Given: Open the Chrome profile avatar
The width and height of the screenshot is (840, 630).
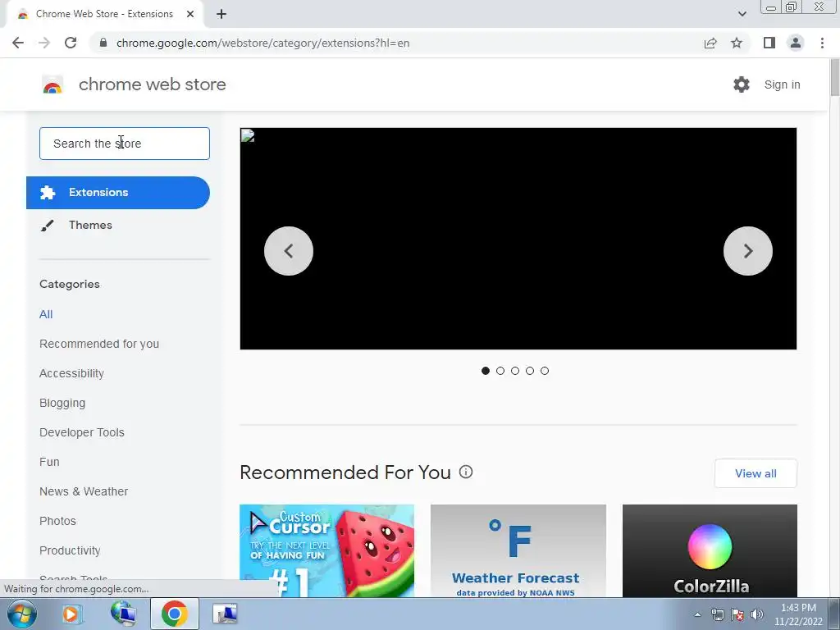Looking at the screenshot, I should 796,43.
